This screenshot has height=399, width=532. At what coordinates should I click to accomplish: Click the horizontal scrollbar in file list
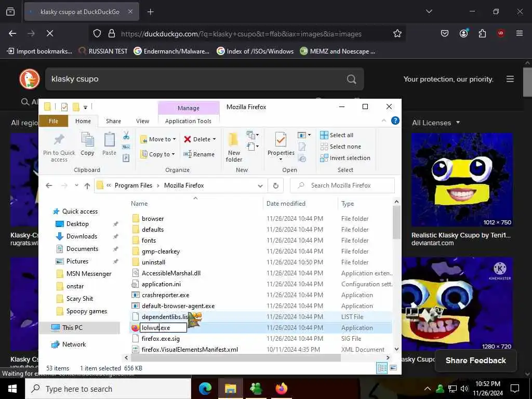235,357
